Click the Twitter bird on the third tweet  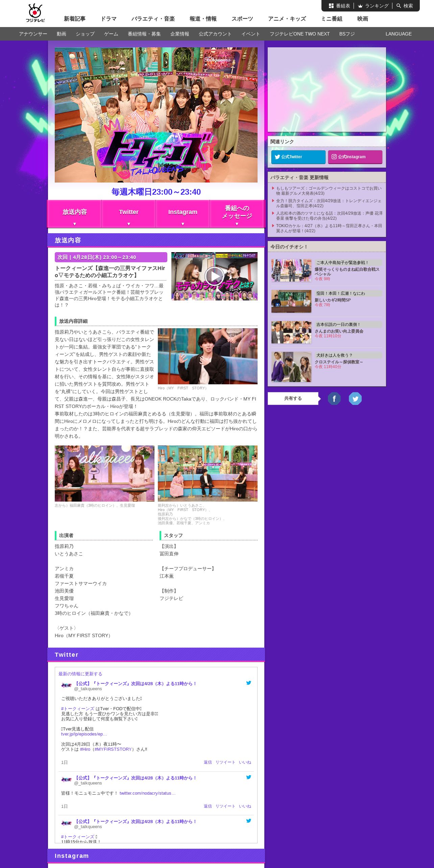(x=248, y=821)
